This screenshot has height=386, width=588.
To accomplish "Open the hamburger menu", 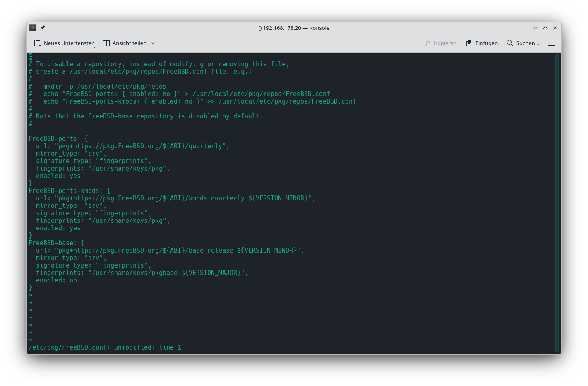I will click(x=551, y=43).
